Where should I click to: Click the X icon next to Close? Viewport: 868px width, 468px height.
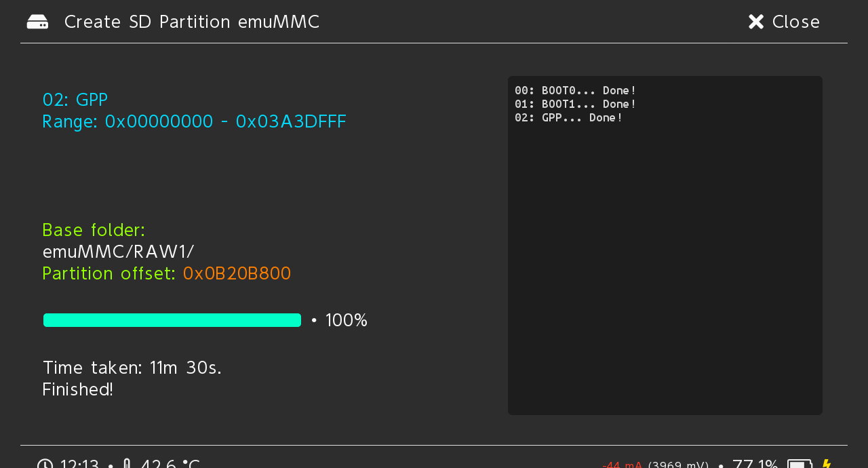(756, 22)
